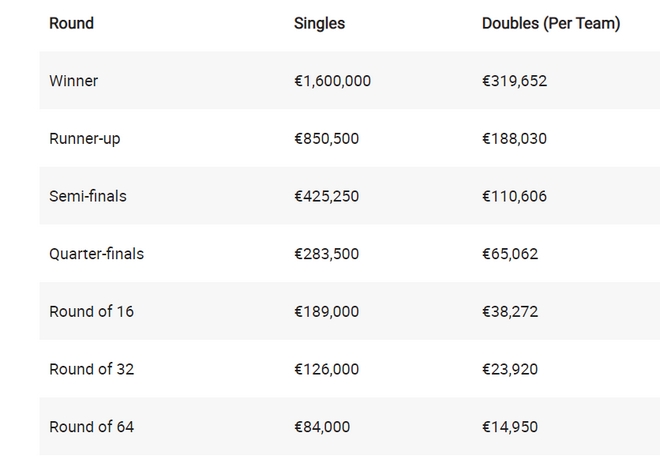
Task: Click the Round column header
Action: 71,23
